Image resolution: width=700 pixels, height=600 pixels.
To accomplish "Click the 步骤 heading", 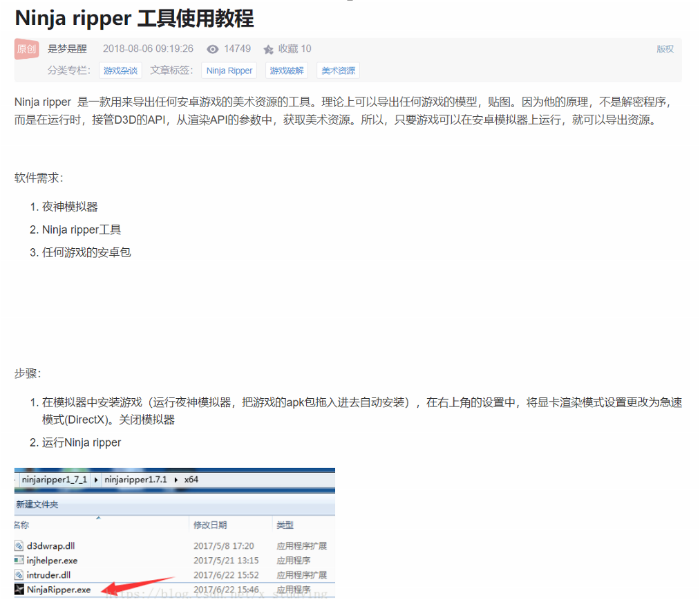I will point(28,373).
